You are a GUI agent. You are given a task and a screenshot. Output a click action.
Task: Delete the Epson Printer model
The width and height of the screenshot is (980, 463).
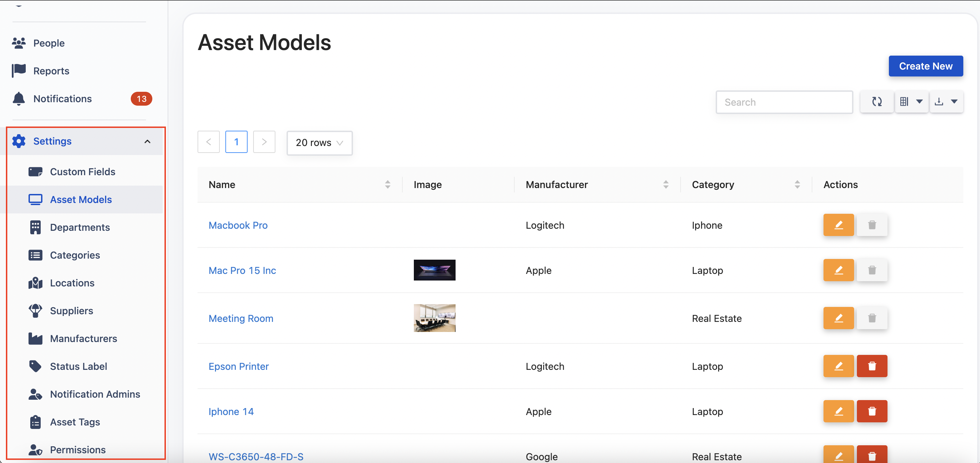[x=871, y=366]
